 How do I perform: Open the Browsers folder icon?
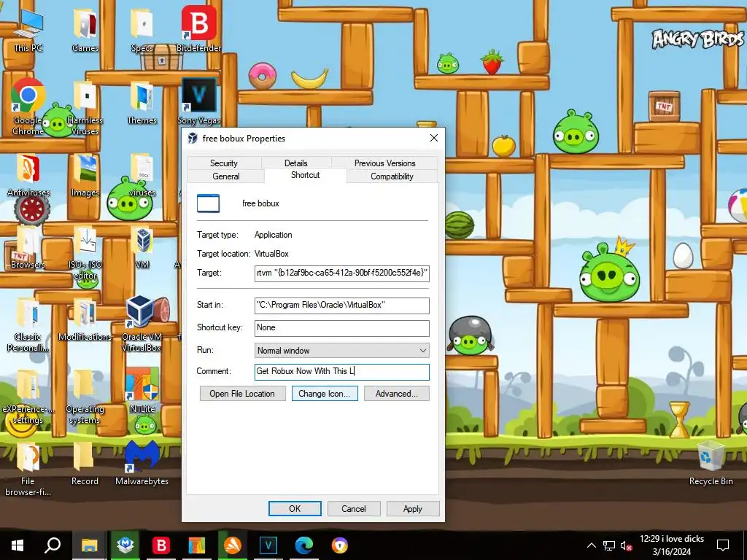[28, 248]
